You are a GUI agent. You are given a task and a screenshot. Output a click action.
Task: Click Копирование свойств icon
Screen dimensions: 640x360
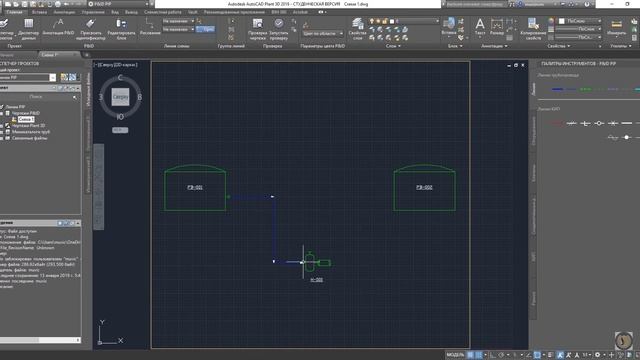[533, 29]
